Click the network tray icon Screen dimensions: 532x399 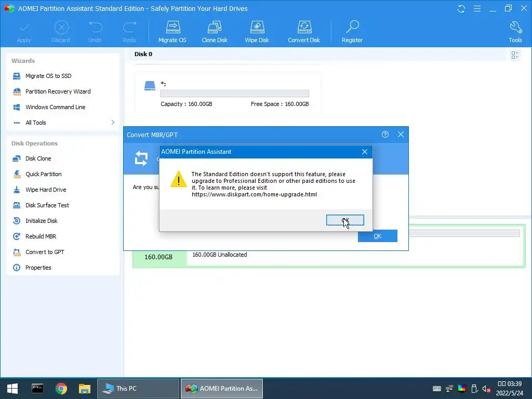click(449, 389)
